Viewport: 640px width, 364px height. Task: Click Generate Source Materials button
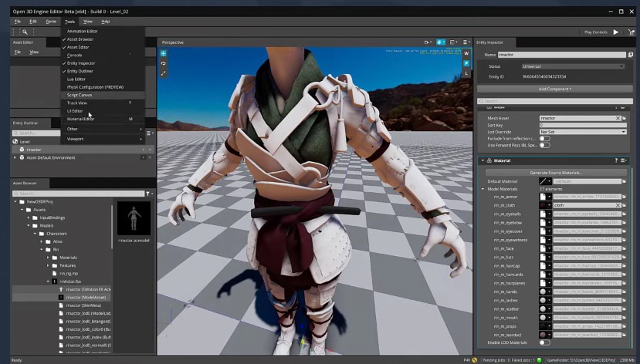(x=555, y=173)
